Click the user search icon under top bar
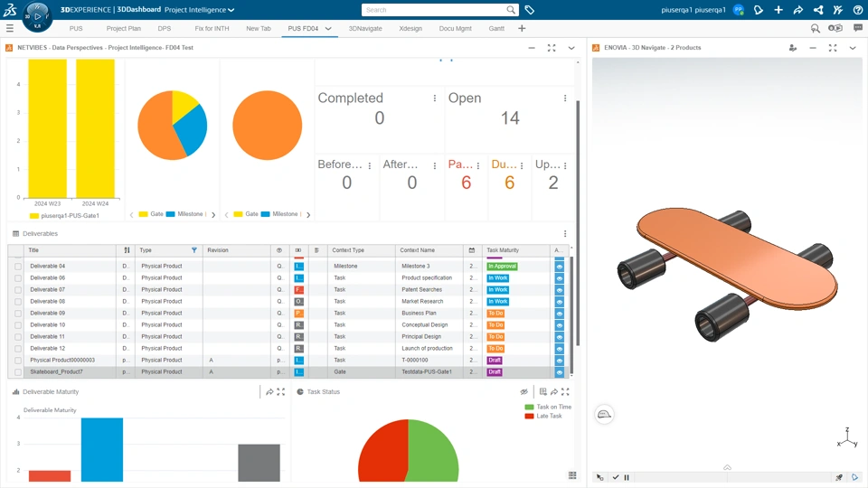868x488 pixels. click(x=815, y=28)
